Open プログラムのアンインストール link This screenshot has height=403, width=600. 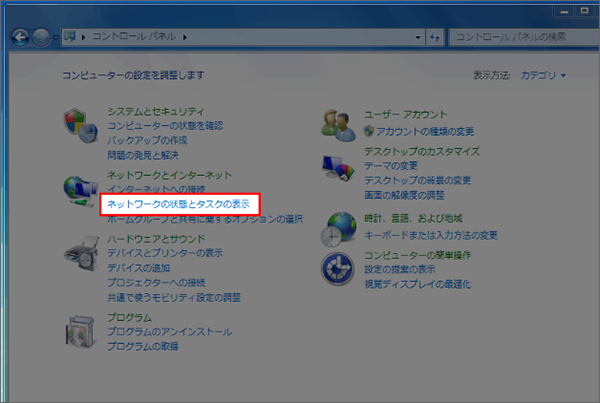(x=170, y=331)
